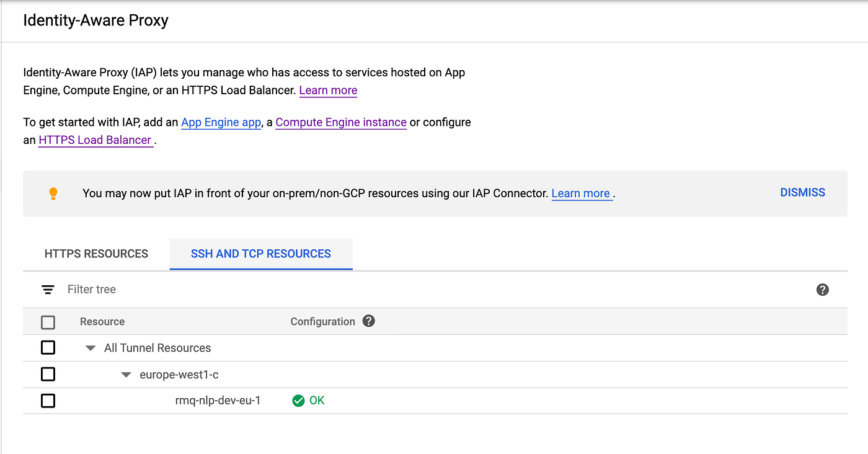Click the Configuration column help icon

pyautogui.click(x=369, y=321)
